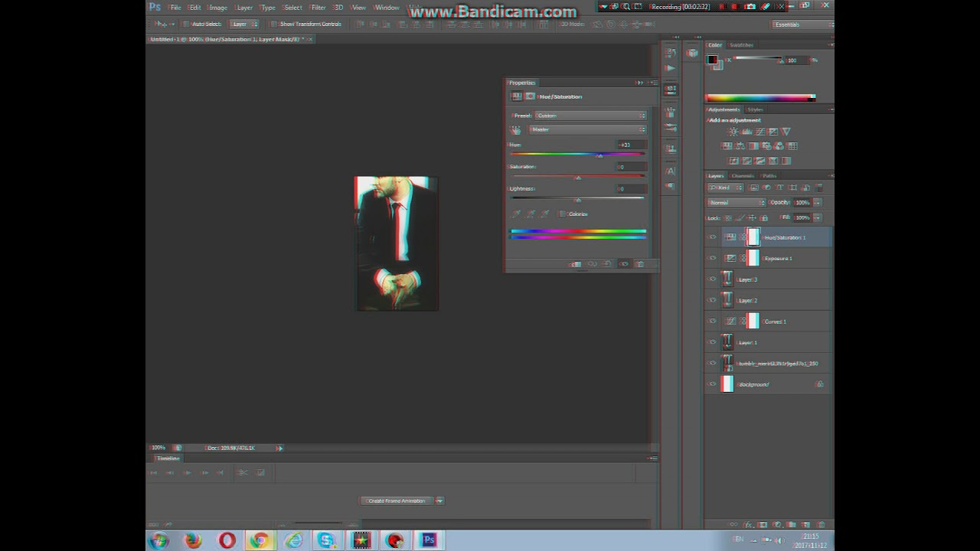The width and height of the screenshot is (980, 551).
Task: Reset Hue/Saturation to adjustment defaults
Action: point(608,264)
